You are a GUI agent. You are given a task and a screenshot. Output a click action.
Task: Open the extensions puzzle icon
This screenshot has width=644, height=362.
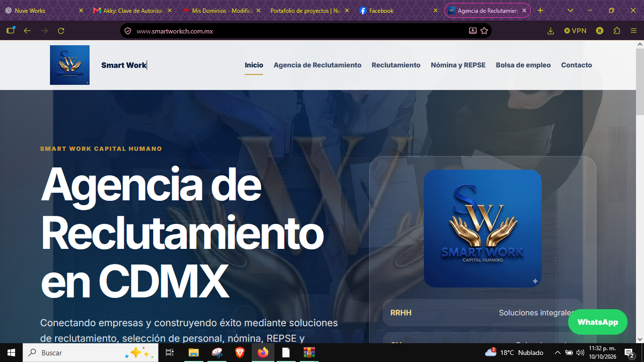coord(617,31)
